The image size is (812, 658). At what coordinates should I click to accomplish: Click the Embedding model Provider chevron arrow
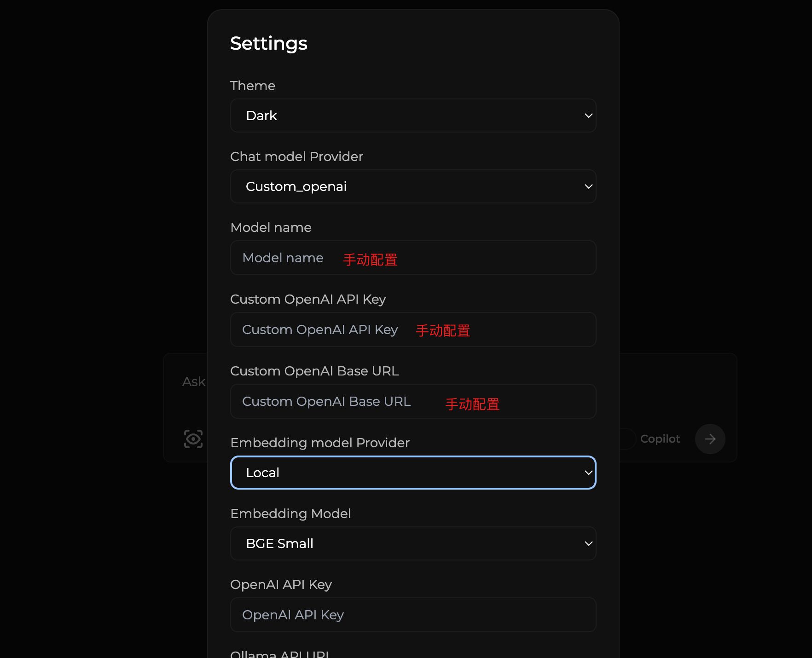[x=588, y=473]
